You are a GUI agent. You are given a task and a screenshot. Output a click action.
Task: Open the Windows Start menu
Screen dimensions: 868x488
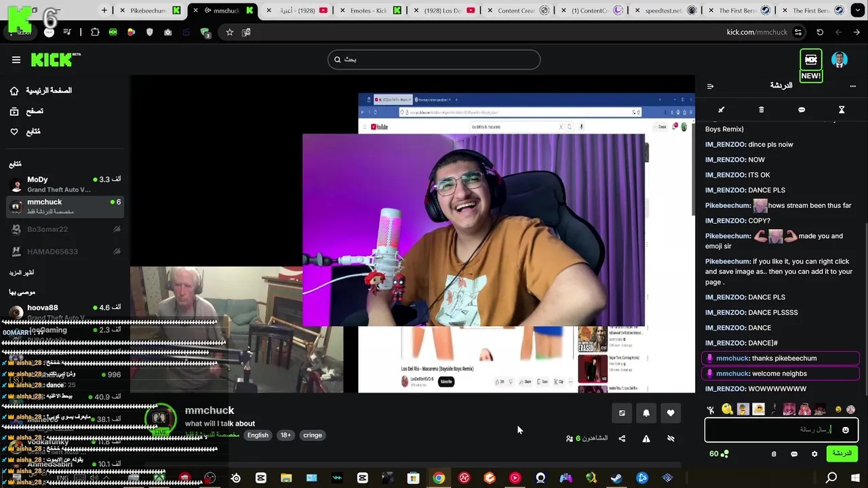[855, 478]
